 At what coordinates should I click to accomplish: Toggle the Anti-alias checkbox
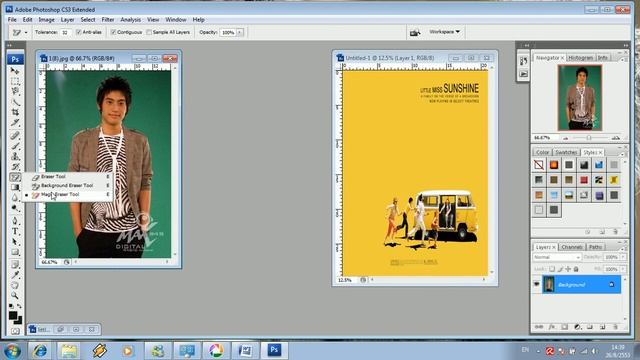(78, 32)
